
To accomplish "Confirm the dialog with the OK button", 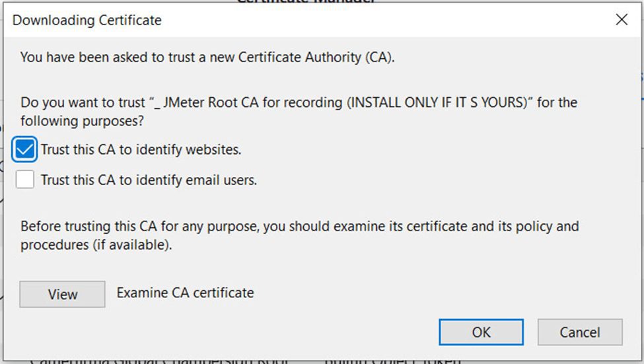I will pyautogui.click(x=482, y=332).
